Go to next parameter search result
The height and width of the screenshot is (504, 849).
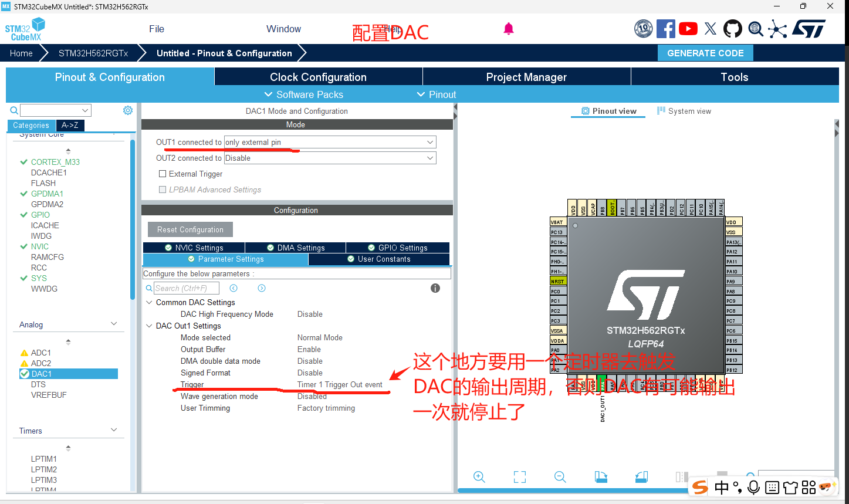click(x=262, y=288)
